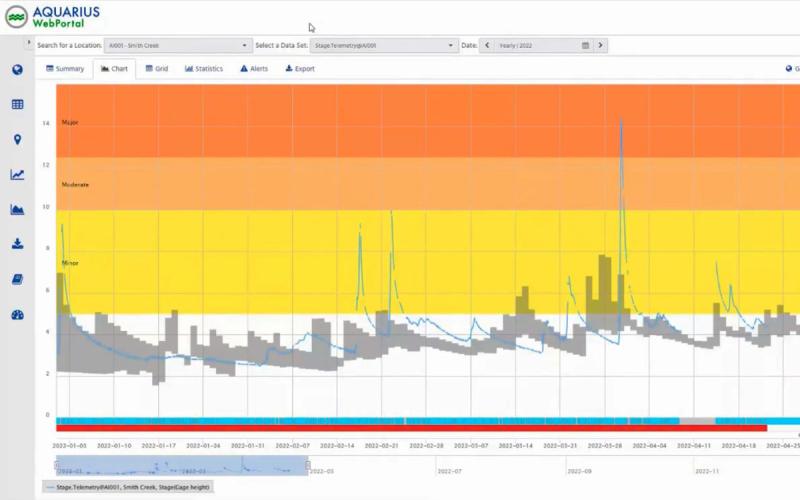Toggle the Stage.Telemetry legend entry
This screenshot has height=500, width=800.
[128, 487]
